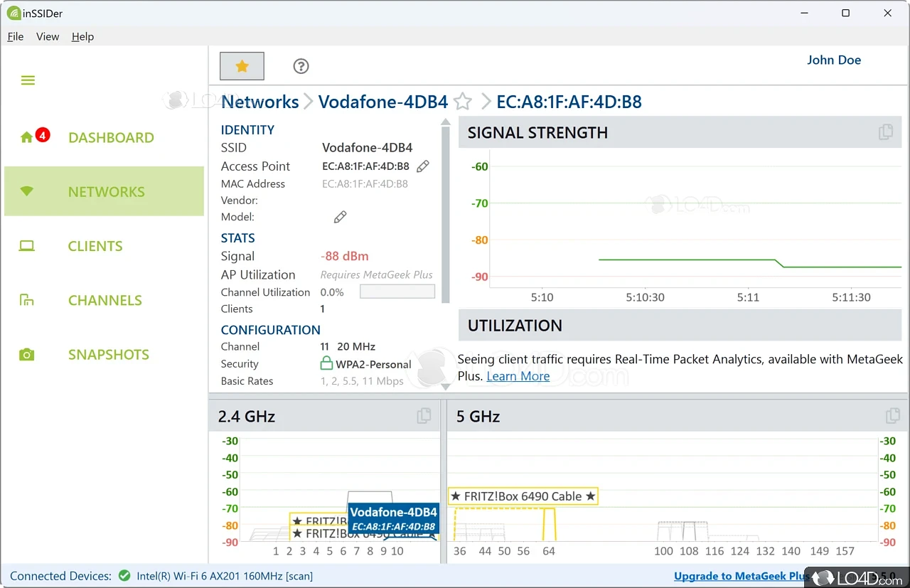Click the 20 MHz channel width value
Viewport: 910px width, 588px height.
[x=356, y=346]
